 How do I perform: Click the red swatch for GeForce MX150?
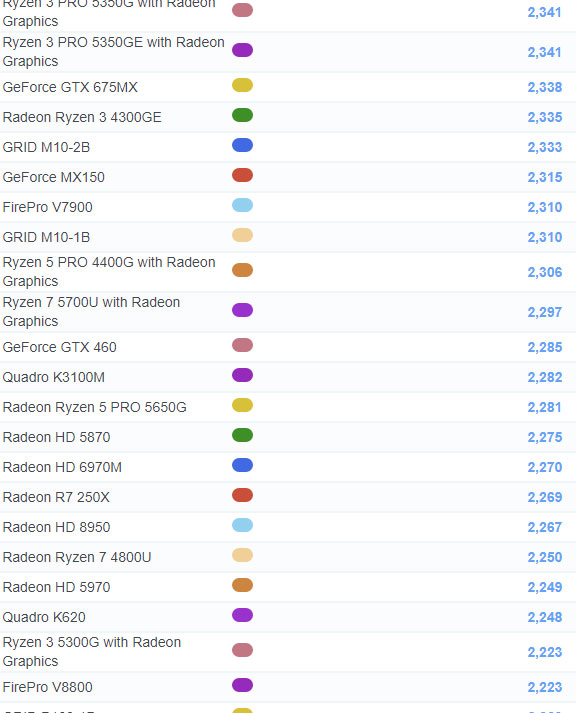pos(242,175)
